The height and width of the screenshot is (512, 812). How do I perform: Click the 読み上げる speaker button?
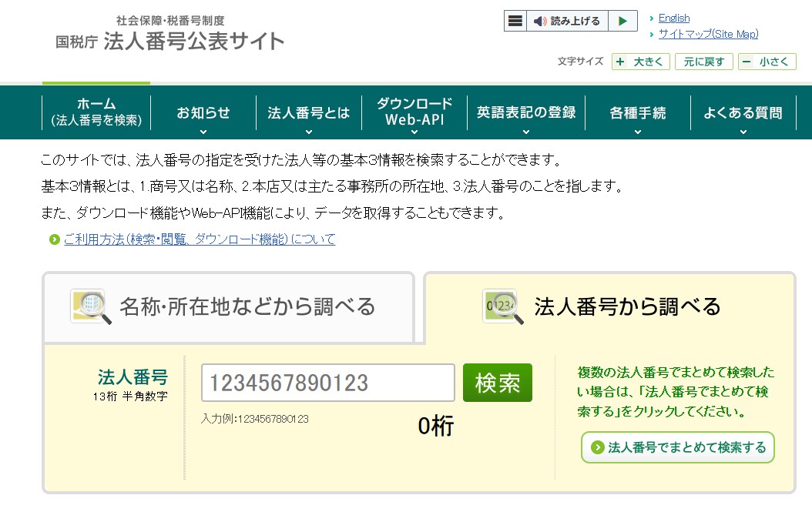click(x=567, y=21)
